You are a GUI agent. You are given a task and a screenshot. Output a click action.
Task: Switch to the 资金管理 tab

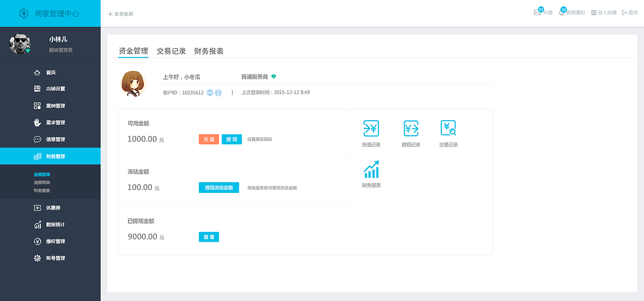pos(133,51)
